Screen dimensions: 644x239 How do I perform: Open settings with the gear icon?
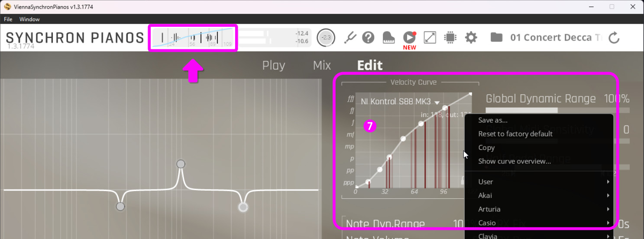point(471,38)
